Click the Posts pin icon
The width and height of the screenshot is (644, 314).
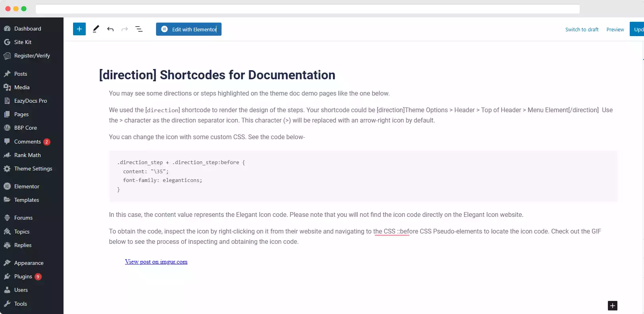[7, 74]
